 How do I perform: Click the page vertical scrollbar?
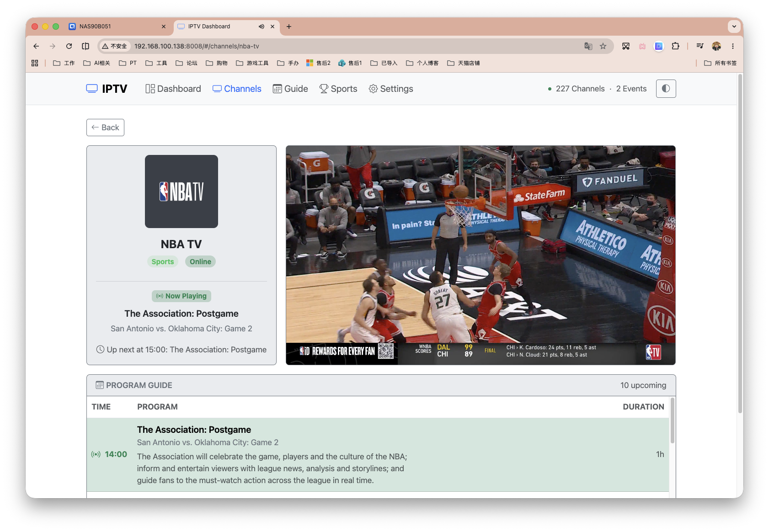click(x=740, y=244)
